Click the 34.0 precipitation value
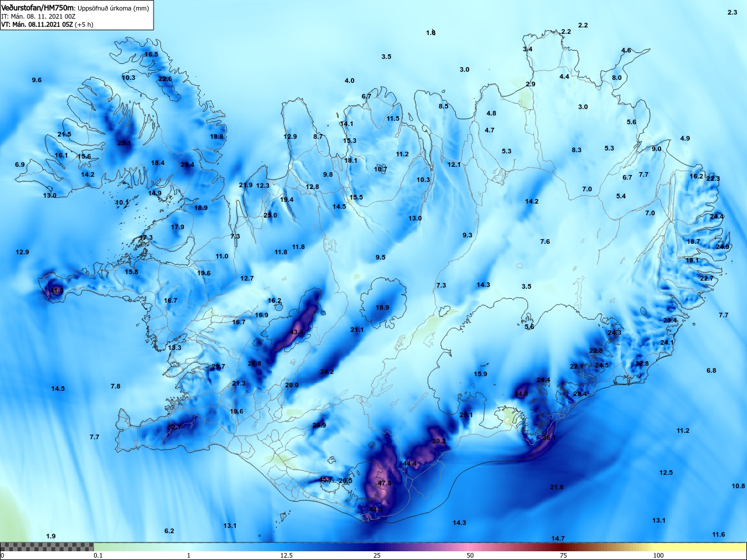 pos(521,394)
